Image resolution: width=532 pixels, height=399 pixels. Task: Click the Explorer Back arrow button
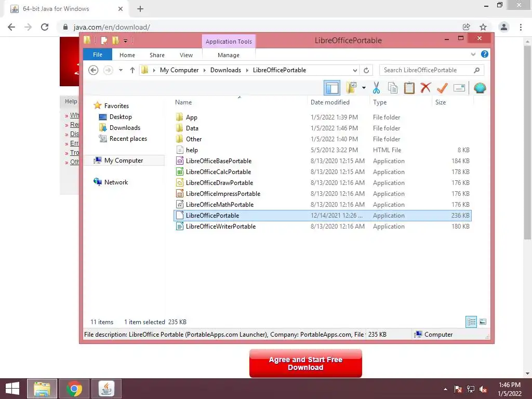click(x=94, y=70)
